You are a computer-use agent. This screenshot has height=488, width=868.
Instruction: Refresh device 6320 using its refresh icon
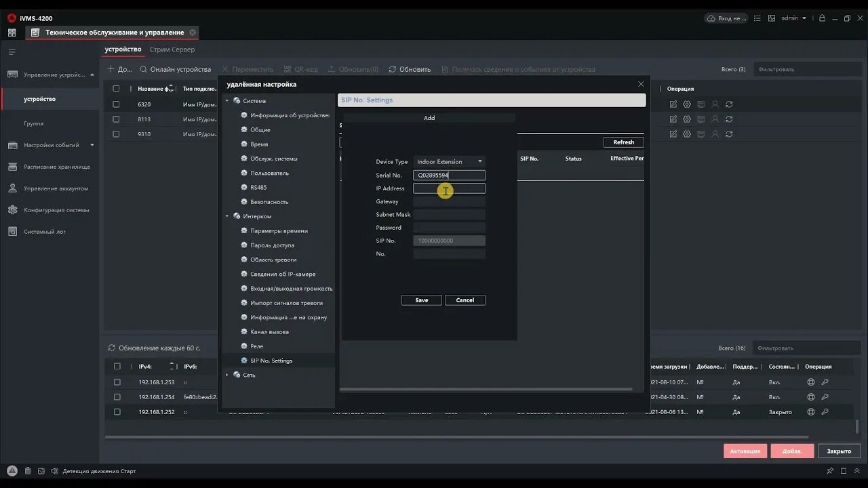click(x=729, y=104)
